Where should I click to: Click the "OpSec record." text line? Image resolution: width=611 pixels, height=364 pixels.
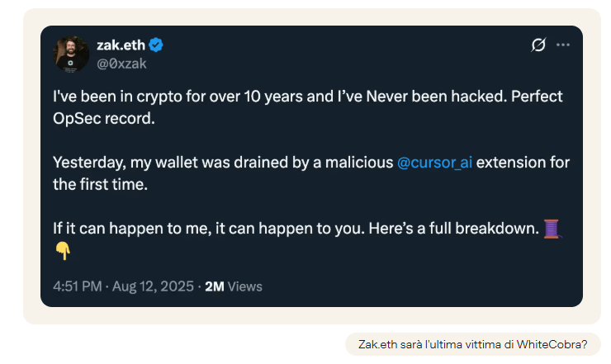click(x=104, y=119)
